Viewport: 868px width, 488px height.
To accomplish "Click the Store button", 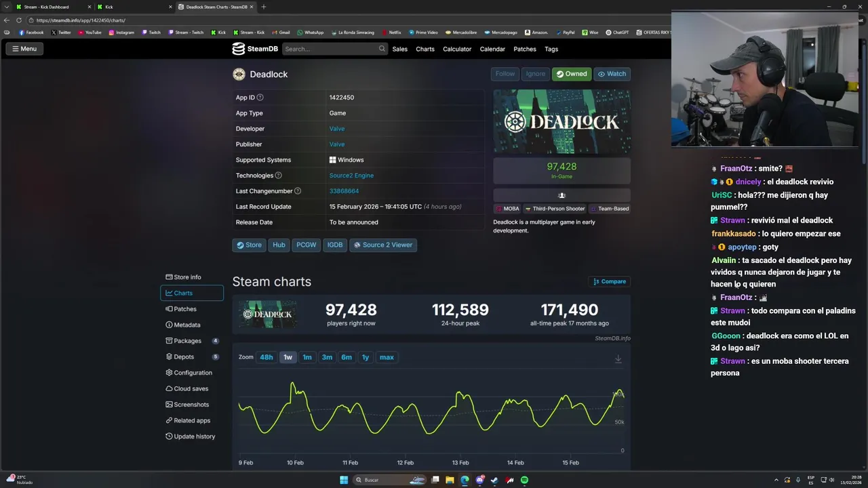I will coord(249,245).
